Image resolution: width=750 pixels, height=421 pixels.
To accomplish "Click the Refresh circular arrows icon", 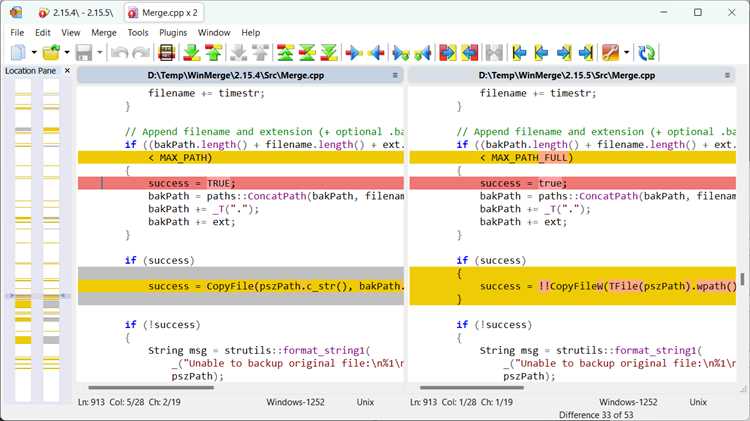I will (647, 53).
